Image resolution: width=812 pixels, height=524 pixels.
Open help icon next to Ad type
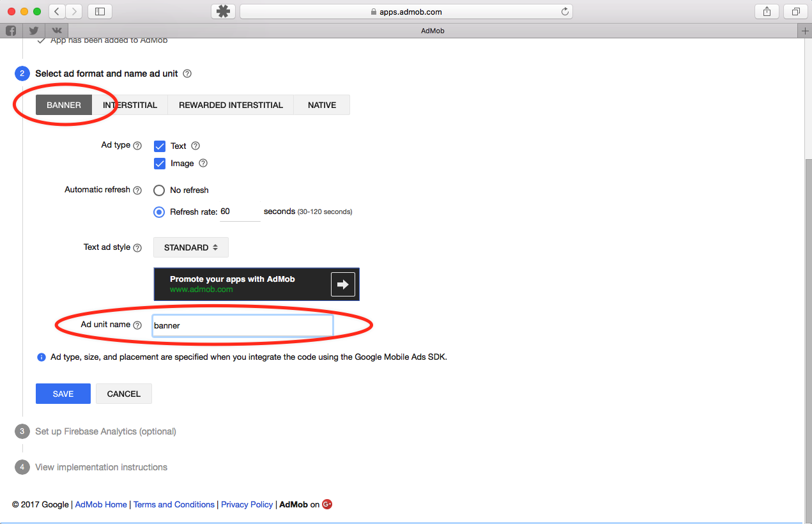137,146
